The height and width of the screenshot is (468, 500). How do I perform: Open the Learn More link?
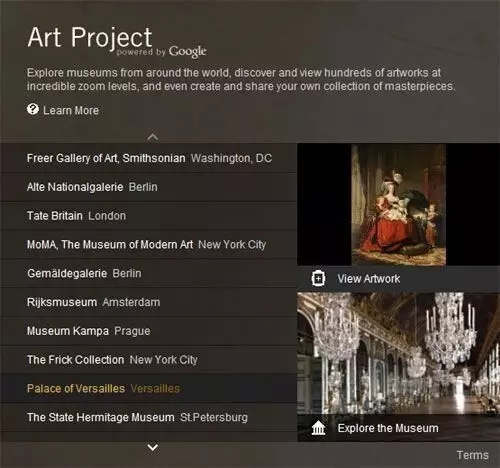coord(71,110)
